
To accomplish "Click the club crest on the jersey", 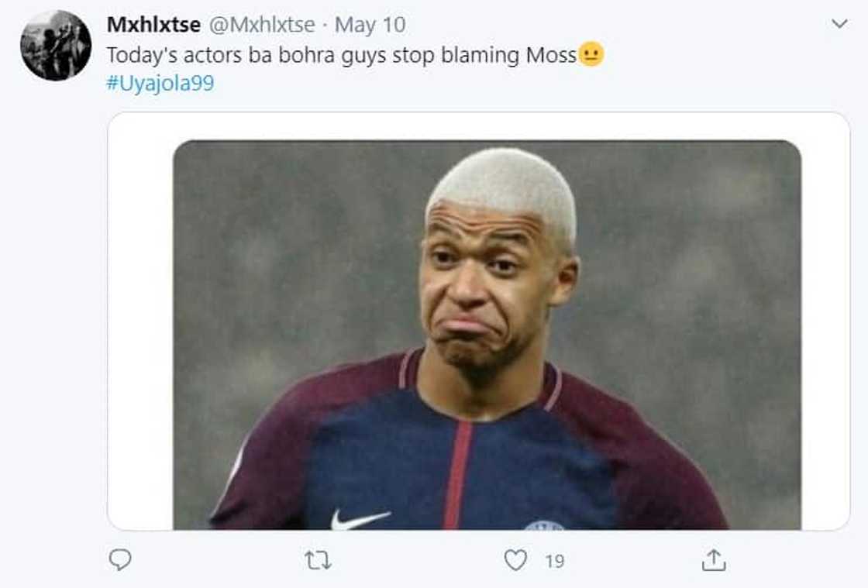I will pyautogui.click(x=545, y=524).
